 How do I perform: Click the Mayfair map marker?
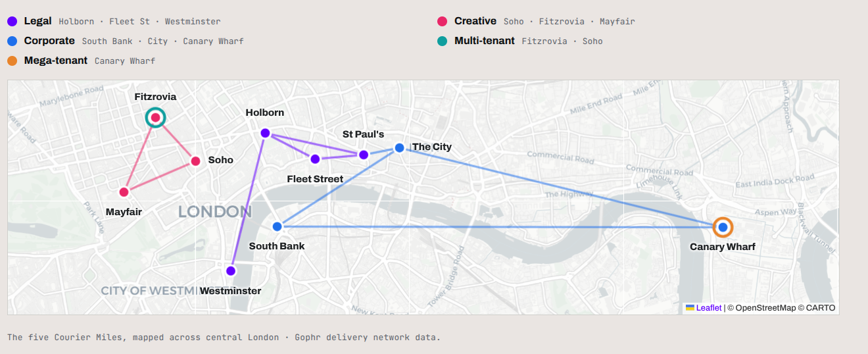124,192
